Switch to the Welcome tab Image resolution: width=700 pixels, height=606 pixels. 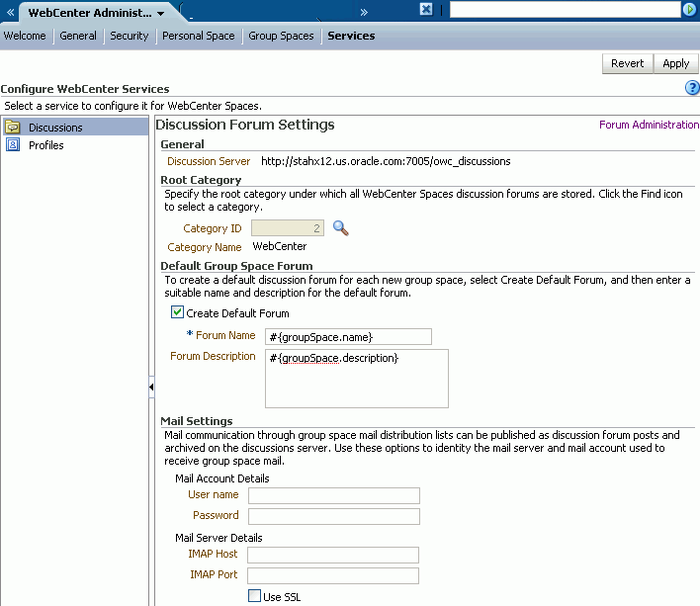click(x=25, y=36)
